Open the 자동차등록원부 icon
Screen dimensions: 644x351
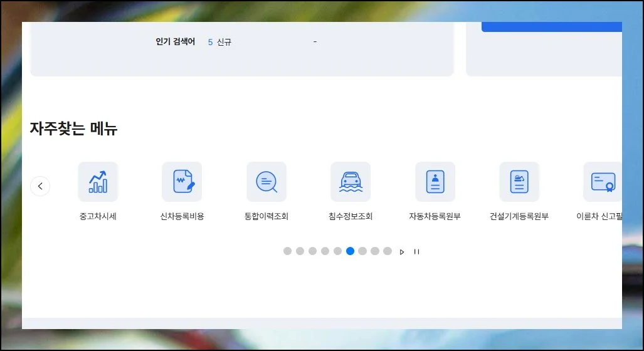click(435, 182)
